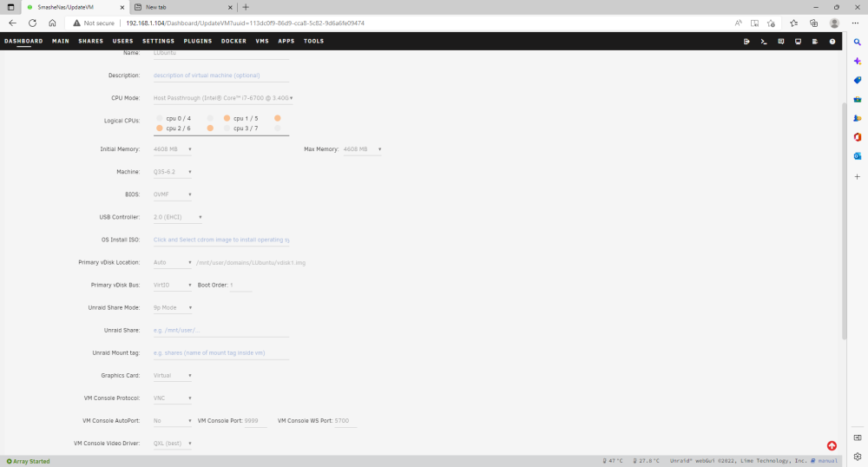Toggle the cpu 4 checkbox
The image size is (868, 467).
pyautogui.click(x=210, y=118)
